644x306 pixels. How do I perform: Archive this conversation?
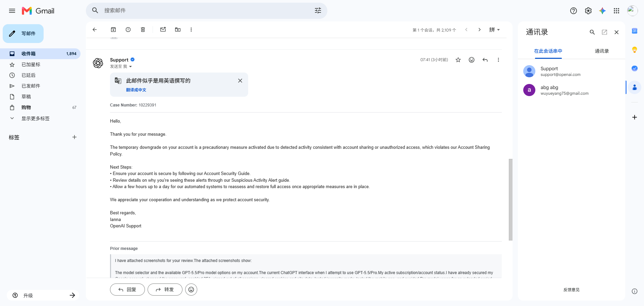click(113, 30)
